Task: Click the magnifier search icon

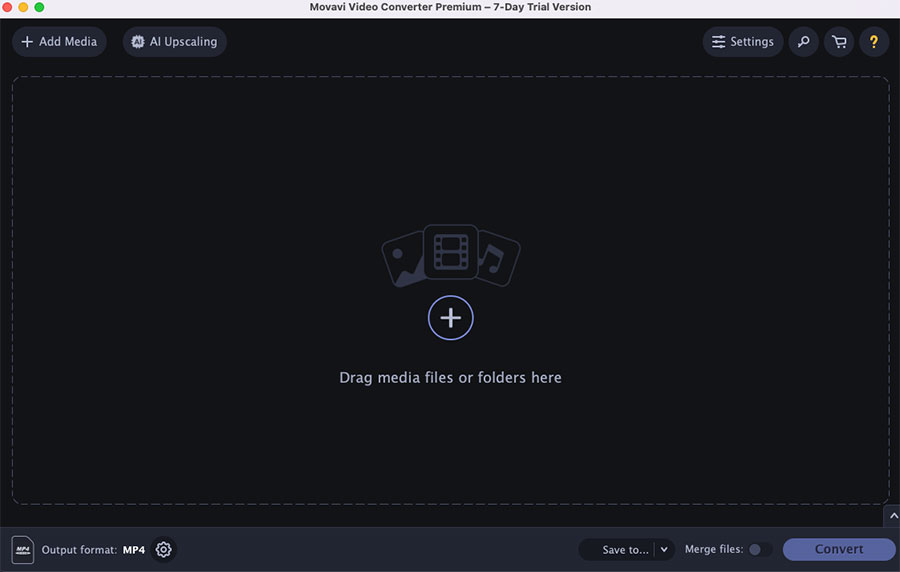Action: [804, 42]
